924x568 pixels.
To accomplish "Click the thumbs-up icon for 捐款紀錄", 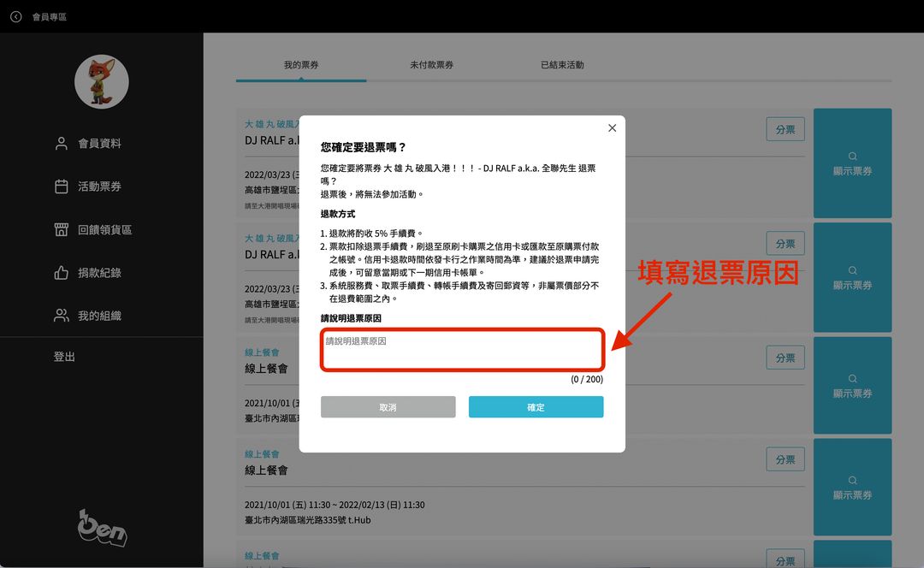I will [x=61, y=273].
